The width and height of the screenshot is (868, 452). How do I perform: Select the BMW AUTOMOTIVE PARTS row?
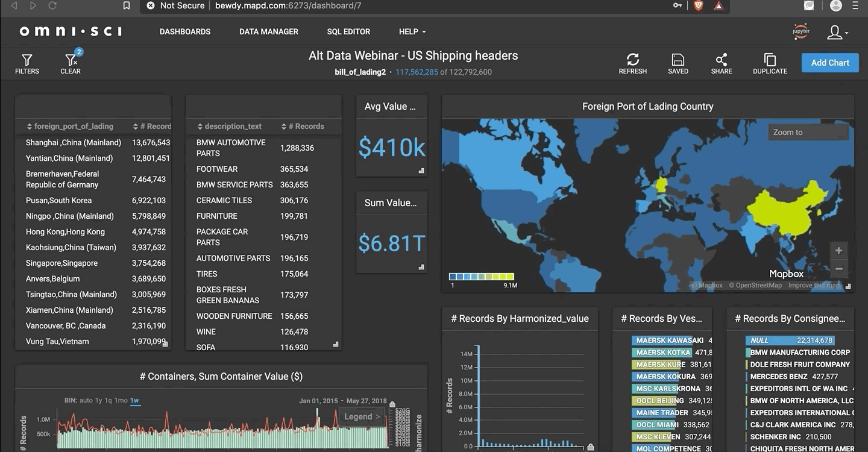pyautogui.click(x=264, y=148)
